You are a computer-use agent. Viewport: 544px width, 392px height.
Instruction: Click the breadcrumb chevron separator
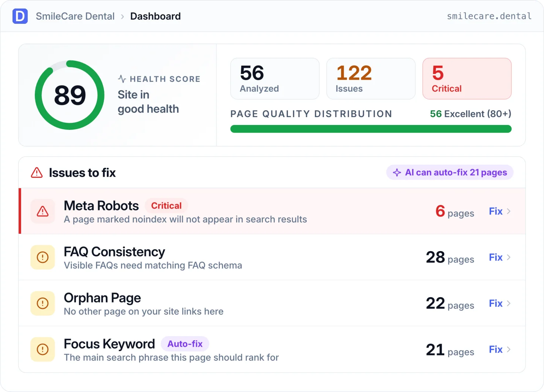(122, 17)
